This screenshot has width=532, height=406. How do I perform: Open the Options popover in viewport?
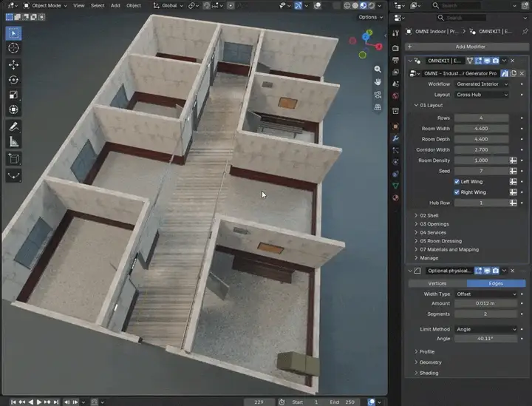tap(370, 17)
